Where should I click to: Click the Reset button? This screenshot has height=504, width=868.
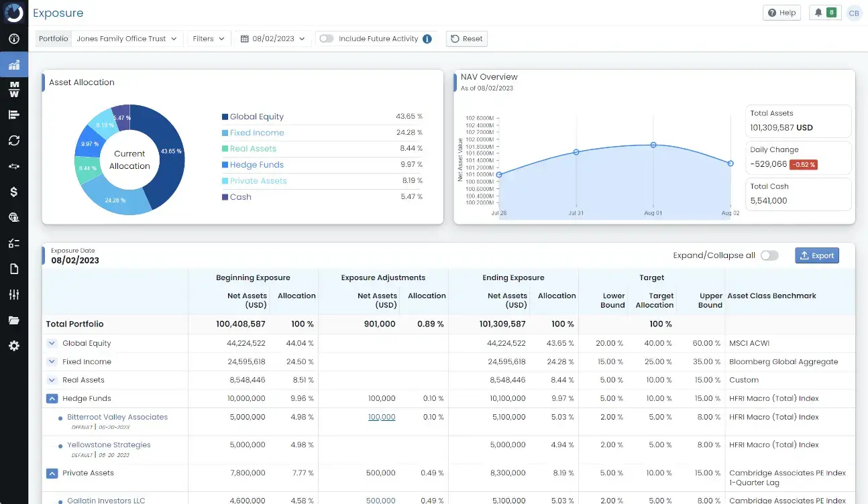click(x=466, y=39)
